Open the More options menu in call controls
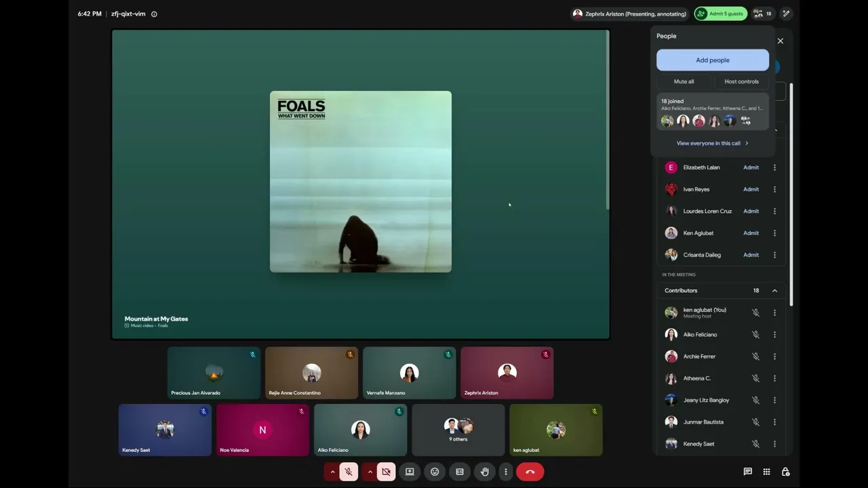Image resolution: width=868 pixels, height=488 pixels. tap(505, 472)
